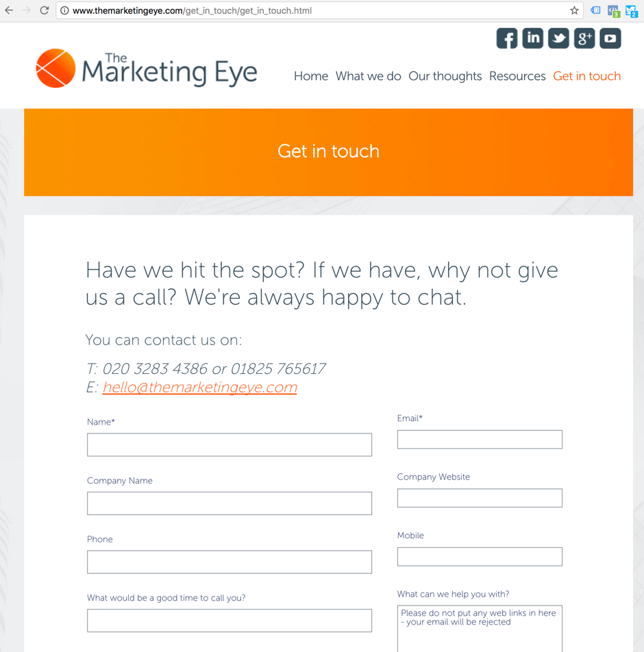Click the browser back arrow
The image size is (644, 652).
click(x=9, y=10)
